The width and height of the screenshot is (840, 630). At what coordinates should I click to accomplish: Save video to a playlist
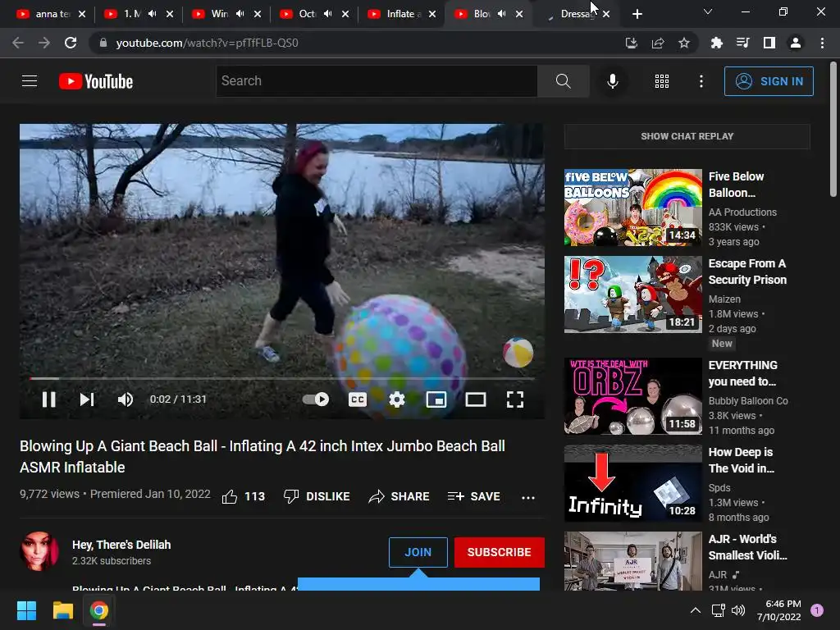point(474,496)
